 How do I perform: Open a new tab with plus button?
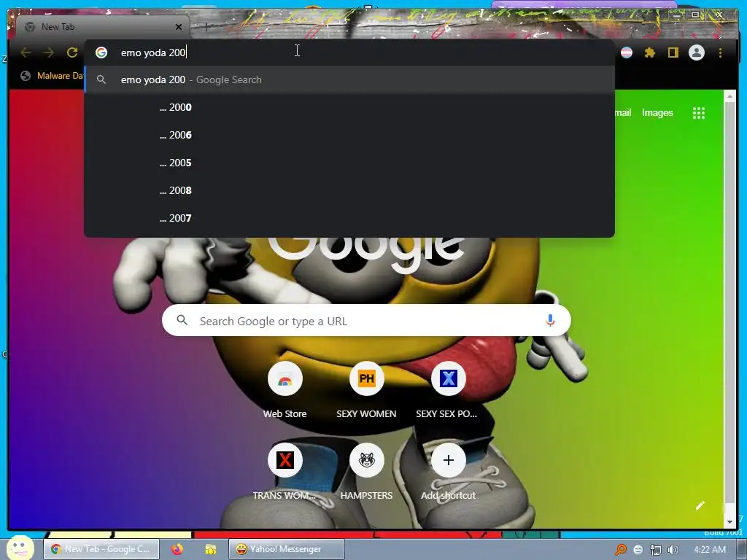pyautogui.click(x=206, y=27)
